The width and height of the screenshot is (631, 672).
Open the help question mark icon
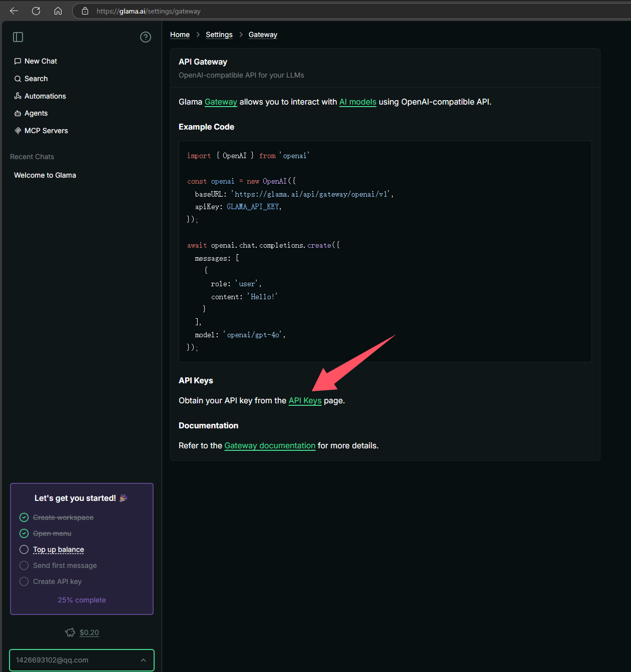pos(146,37)
